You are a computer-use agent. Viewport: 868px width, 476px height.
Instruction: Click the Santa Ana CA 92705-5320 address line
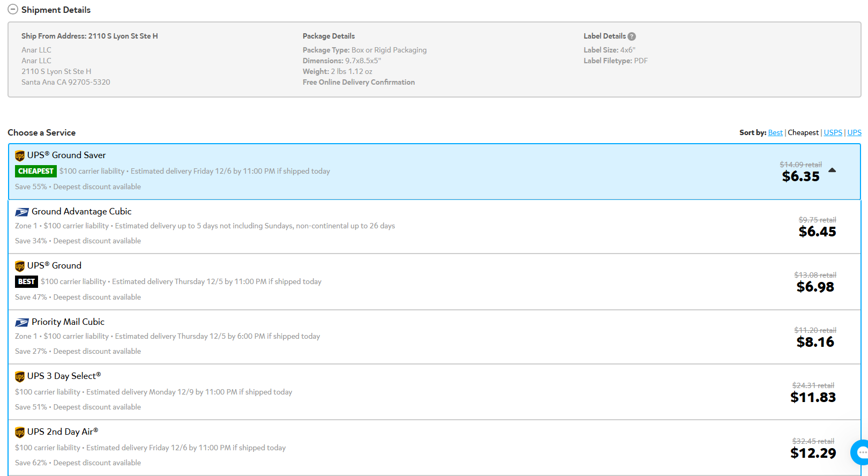(66, 82)
